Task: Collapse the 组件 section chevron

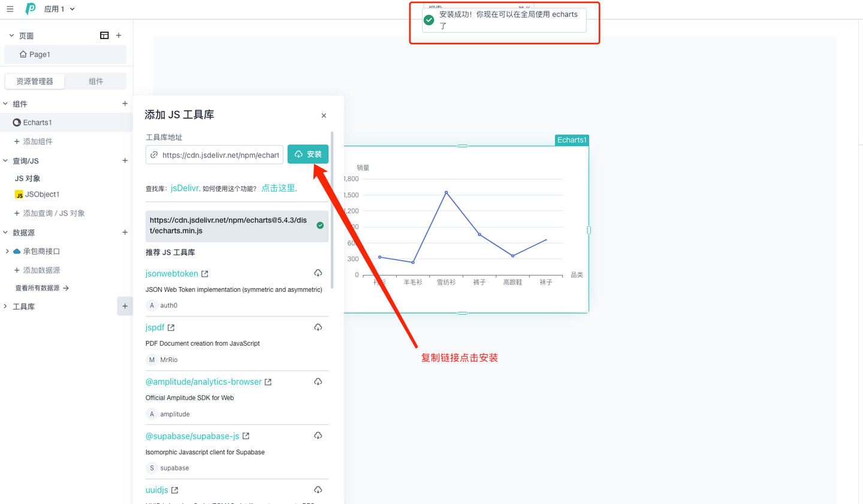Action: coord(5,104)
